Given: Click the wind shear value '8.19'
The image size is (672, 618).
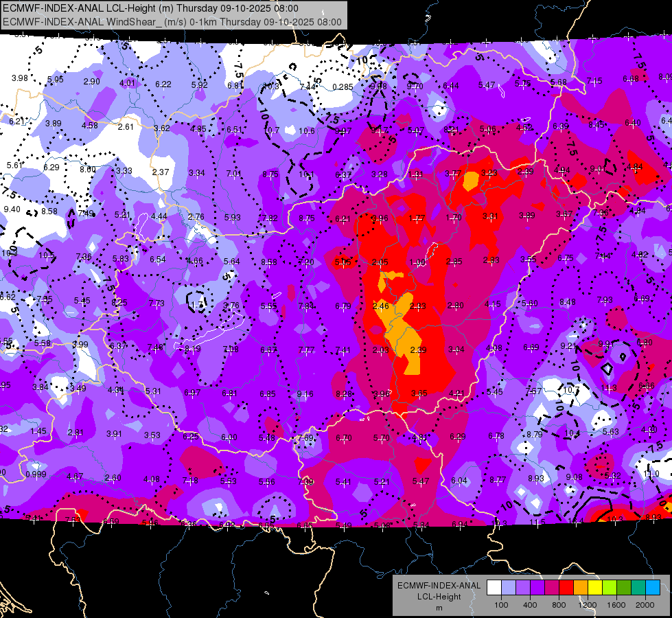Looking at the screenshot, I should pyautogui.click(x=192, y=349).
